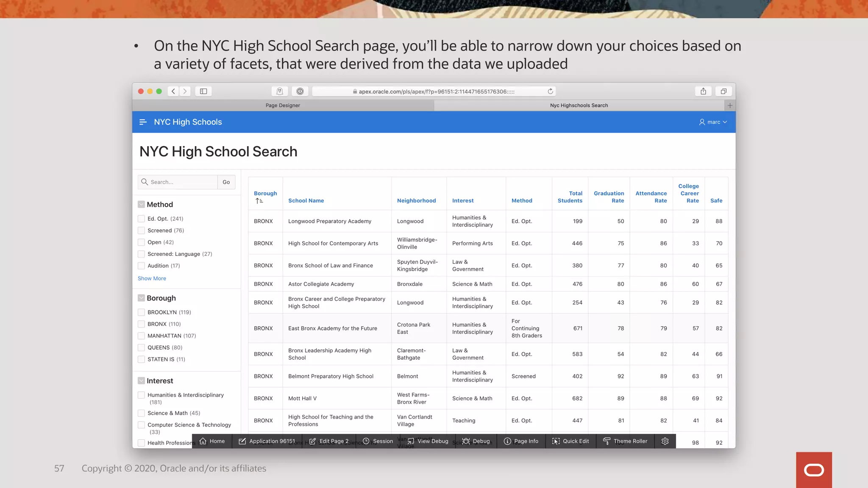Go back with the browser back arrow
The width and height of the screenshot is (868, 488).
click(x=173, y=91)
